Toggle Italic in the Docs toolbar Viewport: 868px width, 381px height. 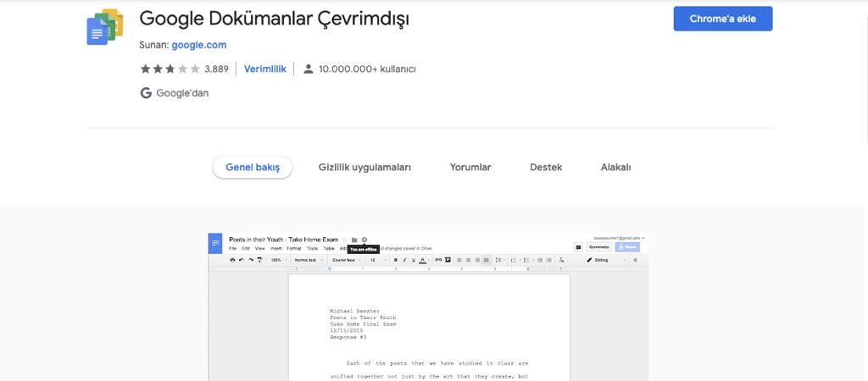tap(404, 260)
